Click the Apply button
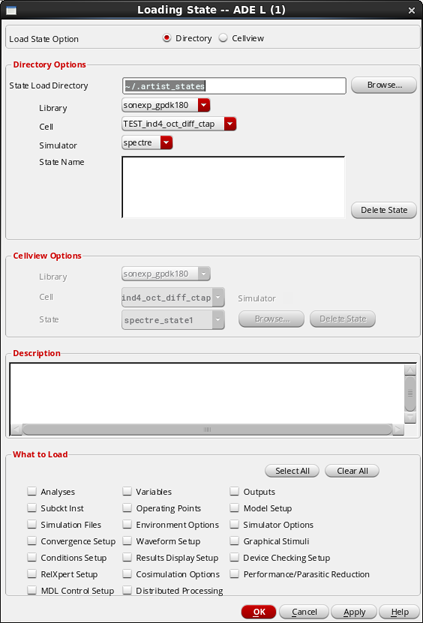 [354, 612]
